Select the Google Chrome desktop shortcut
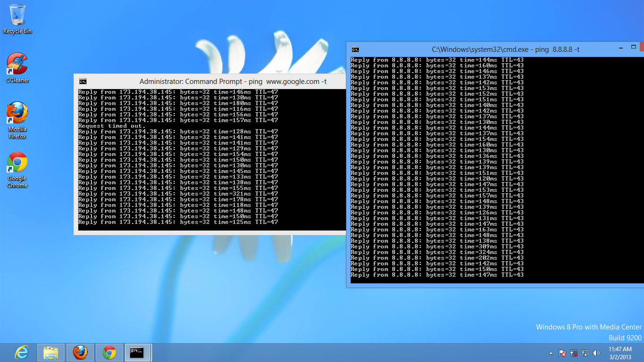 17,168
